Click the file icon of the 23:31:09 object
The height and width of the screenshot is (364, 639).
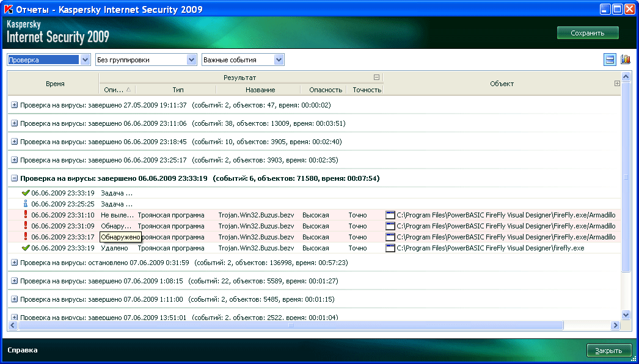pyautogui.click(x=390, y=226)
